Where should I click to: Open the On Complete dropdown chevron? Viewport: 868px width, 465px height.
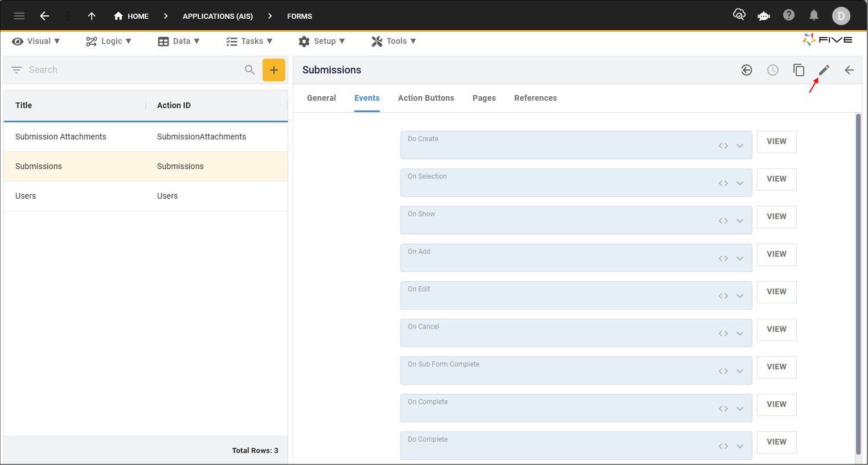click(x=739, y=409)
